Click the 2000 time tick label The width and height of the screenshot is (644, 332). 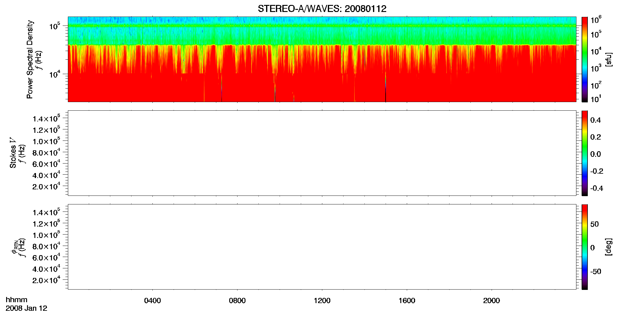[x=492, y=301]
